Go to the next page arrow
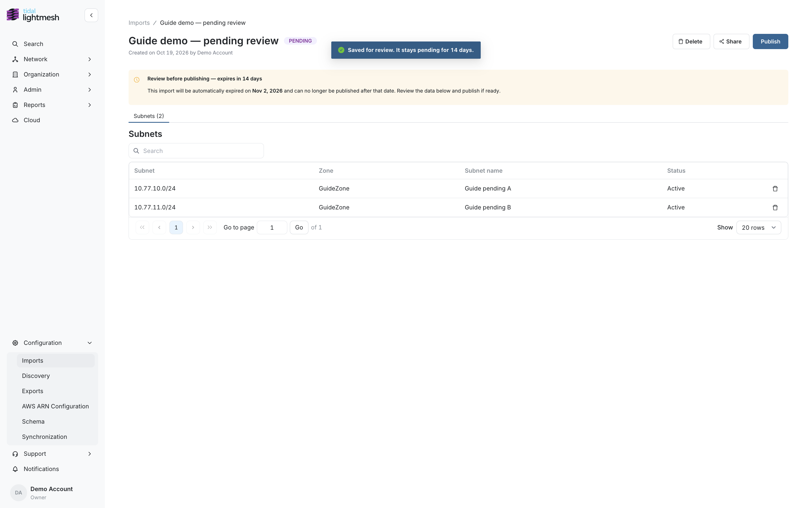The image size is (812, 508). [x=193, y=227]
